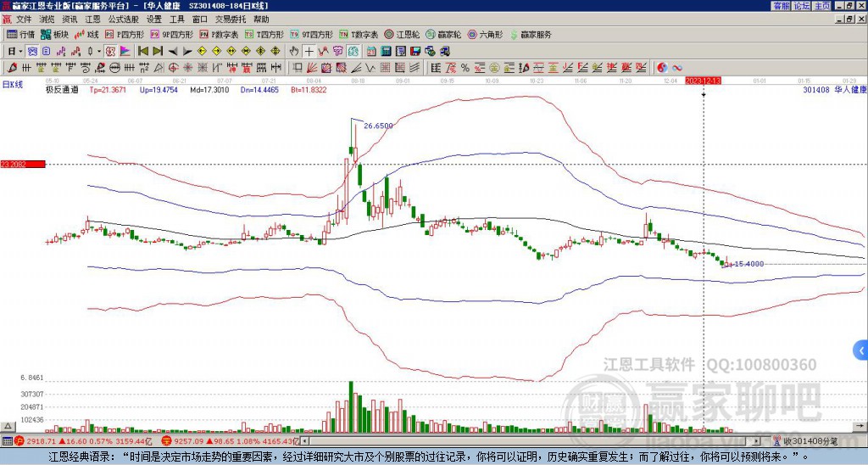Click the 客服 link in title bar
Screen dimensions: 868x465
[781, 6]
